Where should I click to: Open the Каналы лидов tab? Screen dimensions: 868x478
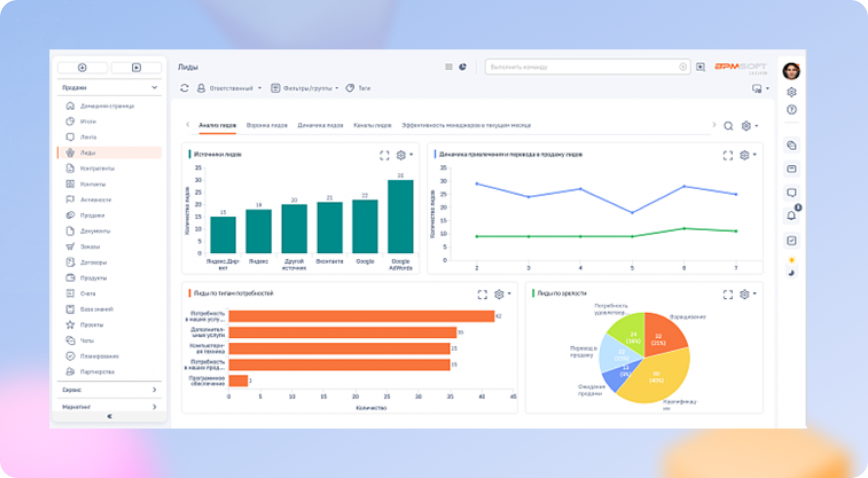pyautogui.click(x=372, y=125)
